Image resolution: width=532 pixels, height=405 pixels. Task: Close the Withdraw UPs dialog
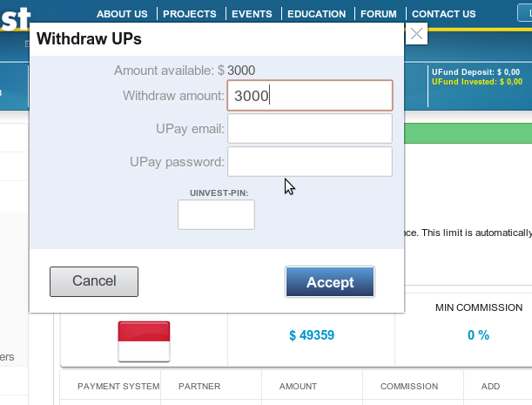click(417, 34)
